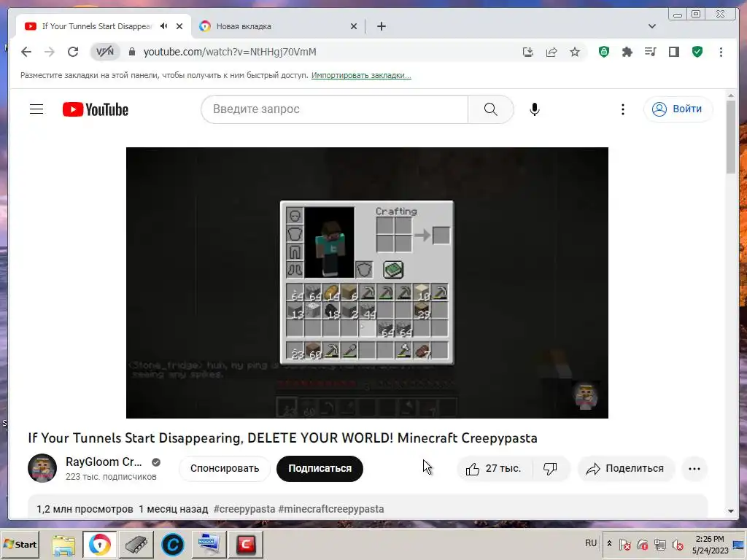Screen dimensions: 747x560
Task: Click the video player to pause
Action: pyautogui.click(x=367, y=282)
